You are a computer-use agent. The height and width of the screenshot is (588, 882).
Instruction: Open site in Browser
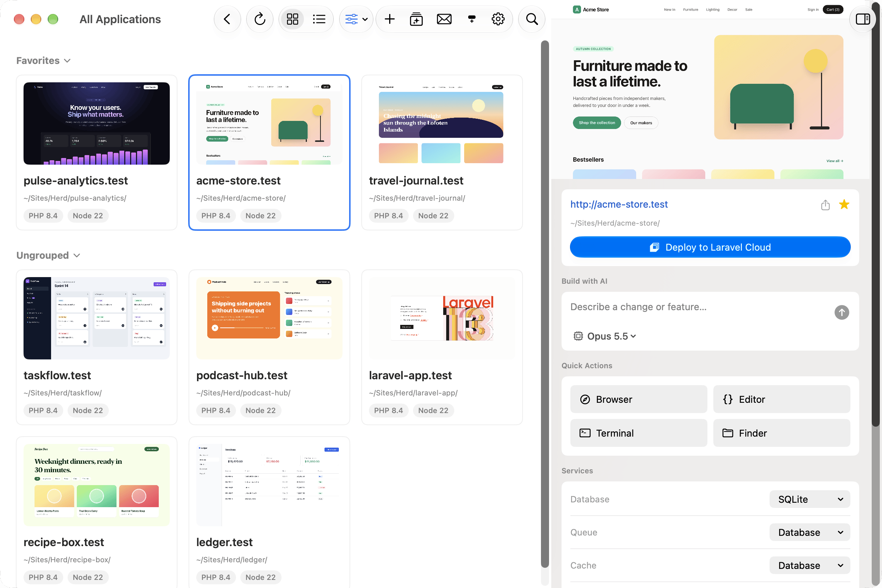(x=639, y=399)
